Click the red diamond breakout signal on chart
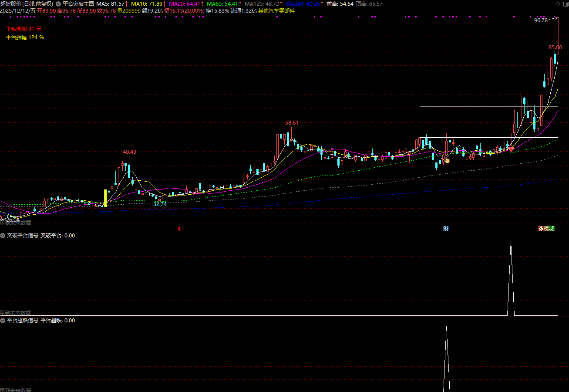The width and height of the screenshot is (569, 392). coord(511,149)
